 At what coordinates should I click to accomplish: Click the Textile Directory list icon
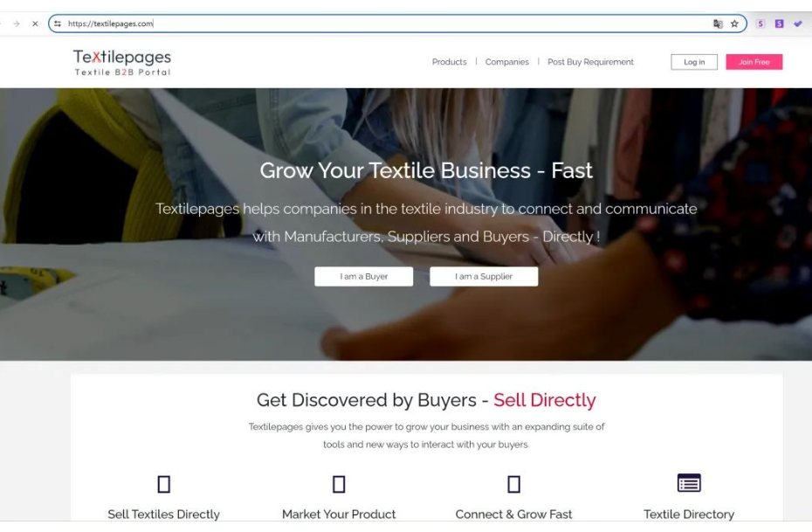(689, 483)
